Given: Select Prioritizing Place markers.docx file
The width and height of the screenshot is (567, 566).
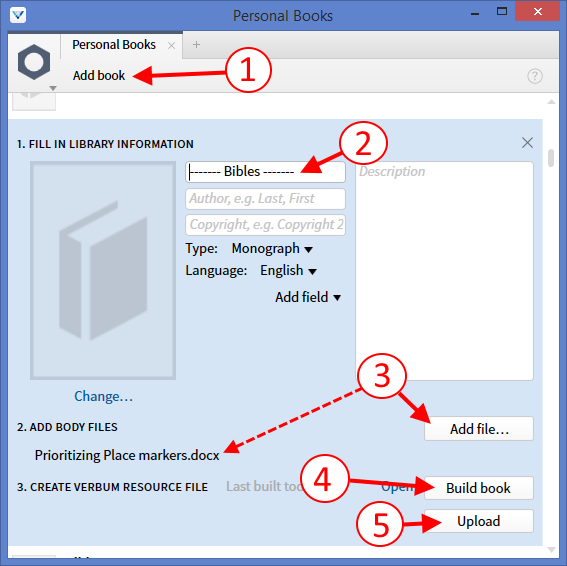Looking at the screenshot, I should [x=127, y=455].
